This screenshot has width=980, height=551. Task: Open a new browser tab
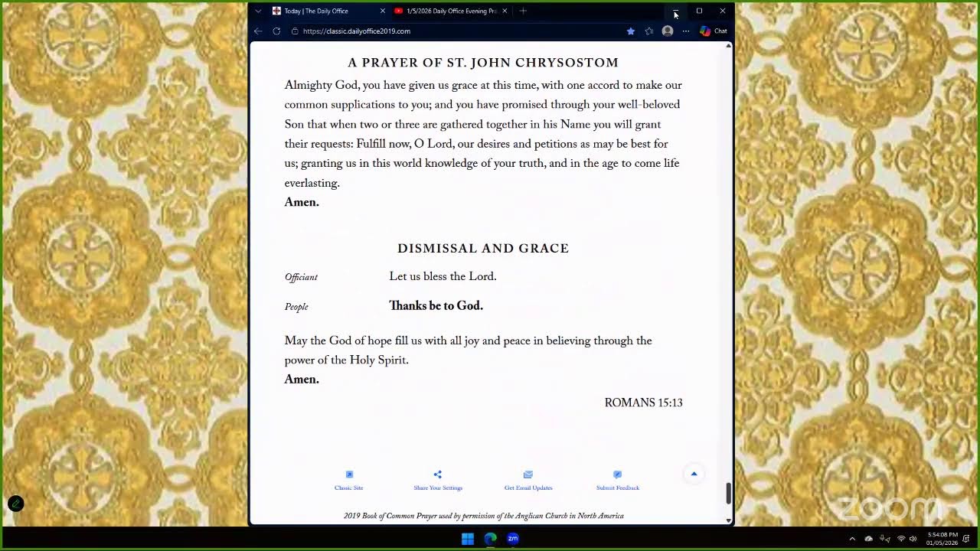pos(523,11)
